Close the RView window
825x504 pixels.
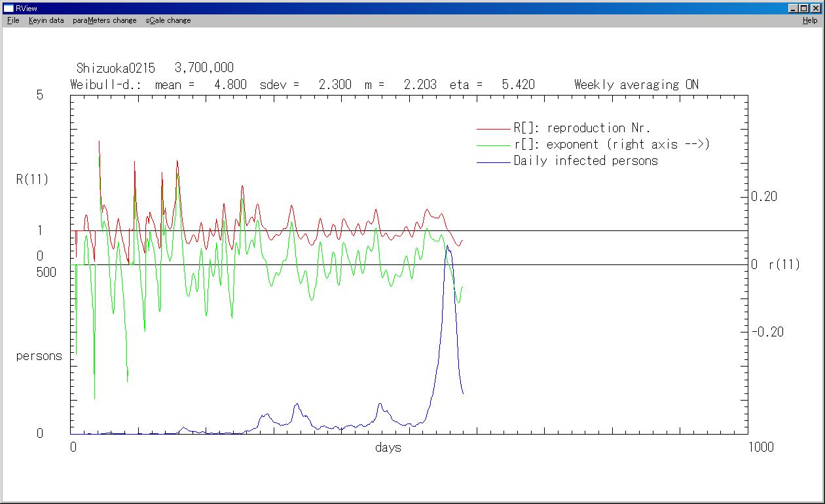815,8
